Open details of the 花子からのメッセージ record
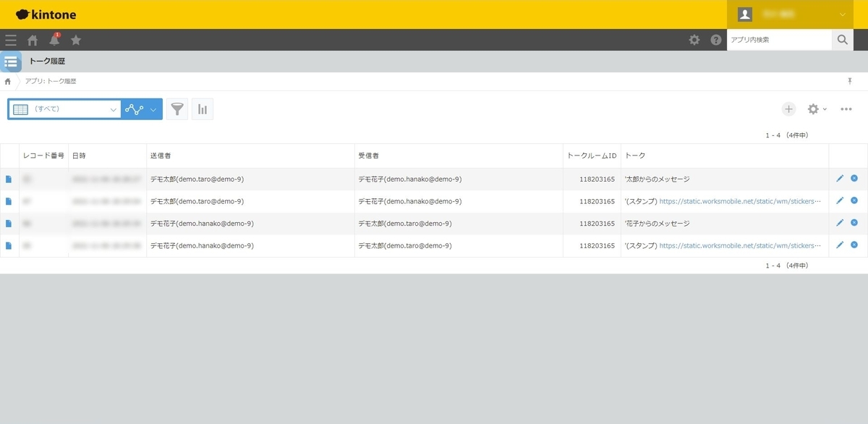The height and width of the screenshot is (424, 868). tap(9, 223)
